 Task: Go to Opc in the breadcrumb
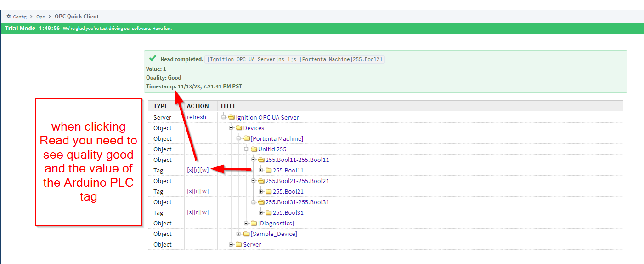click(40, 17)
